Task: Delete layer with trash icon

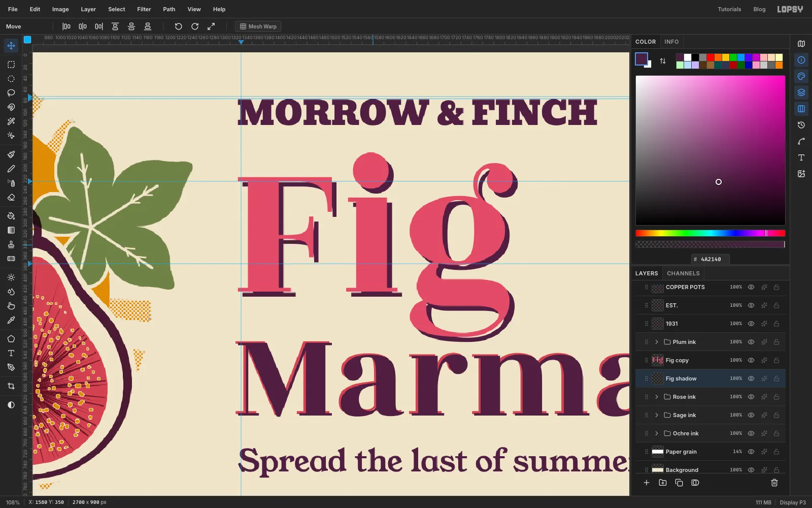Action: coord(774,483)
